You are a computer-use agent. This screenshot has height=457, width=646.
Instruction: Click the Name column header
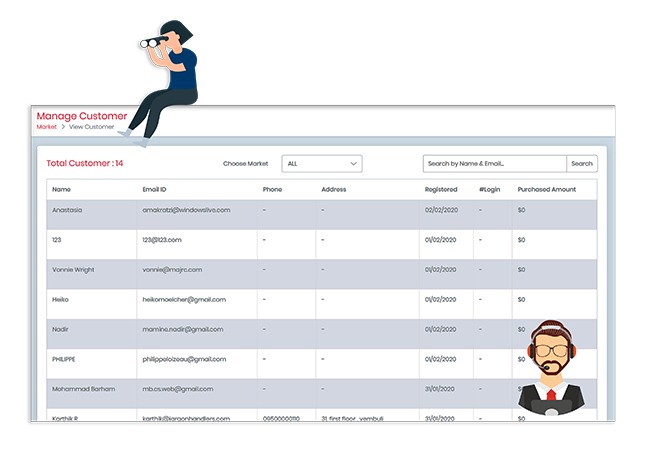[61, 190]
